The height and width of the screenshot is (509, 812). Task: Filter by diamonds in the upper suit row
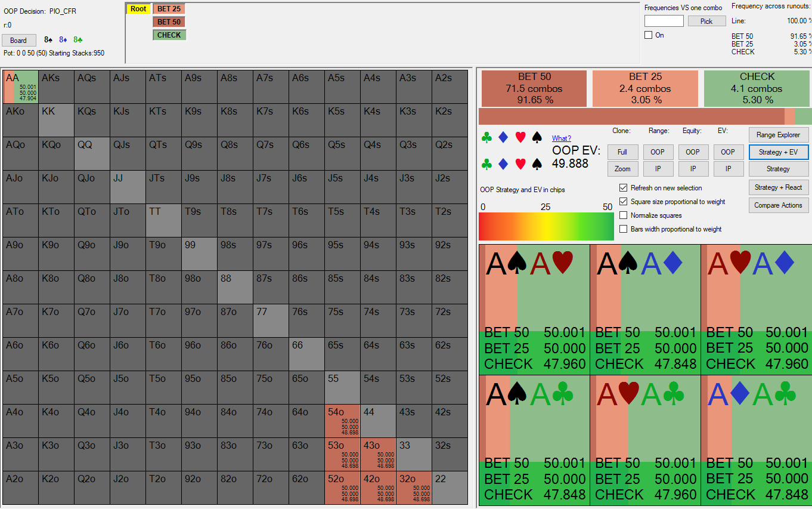pyautogui.click(x=503, y=138)
